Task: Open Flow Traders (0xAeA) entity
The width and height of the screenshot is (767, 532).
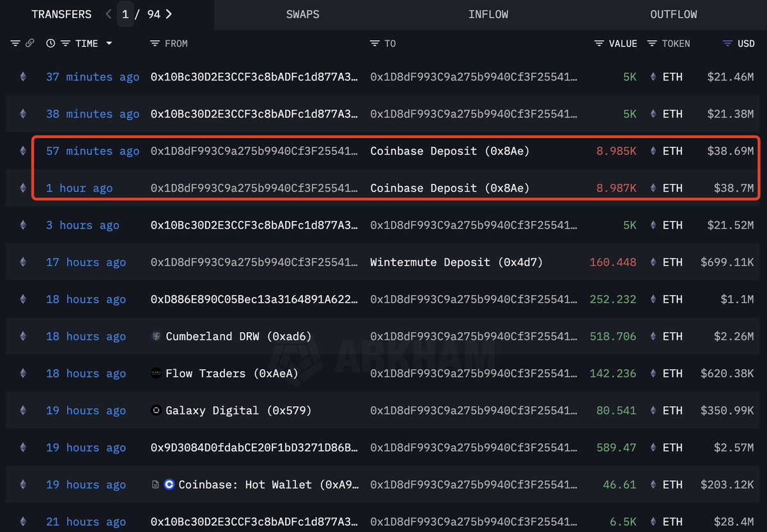Action: click(x=232, y=373)
